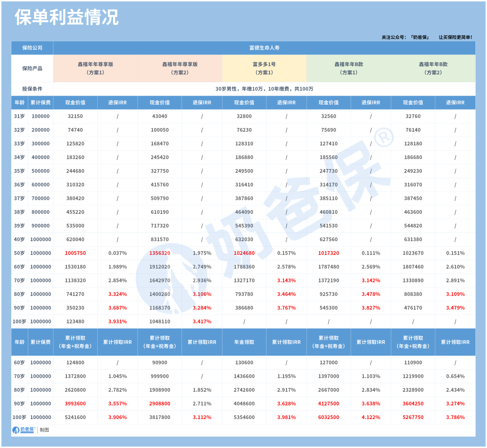Select the 3.931% surrender IRR cell
487x448 pixels.
tap(117, 321)
